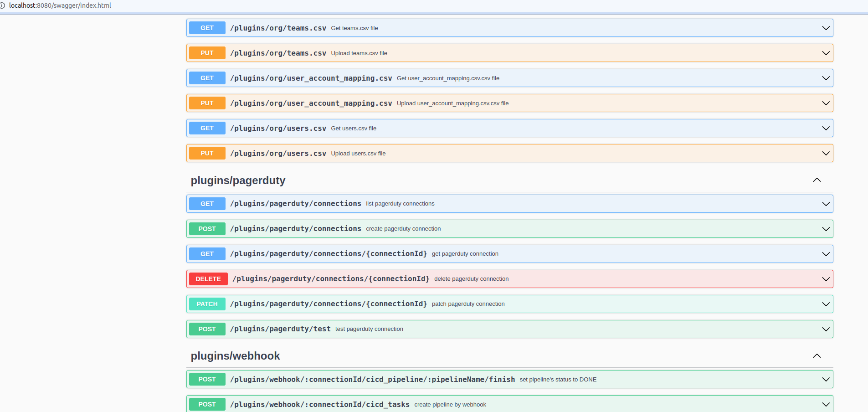Screen dimensions: 868x412
Task: Expand chevron for create pagerduty connection
Action: pos(826,229)
